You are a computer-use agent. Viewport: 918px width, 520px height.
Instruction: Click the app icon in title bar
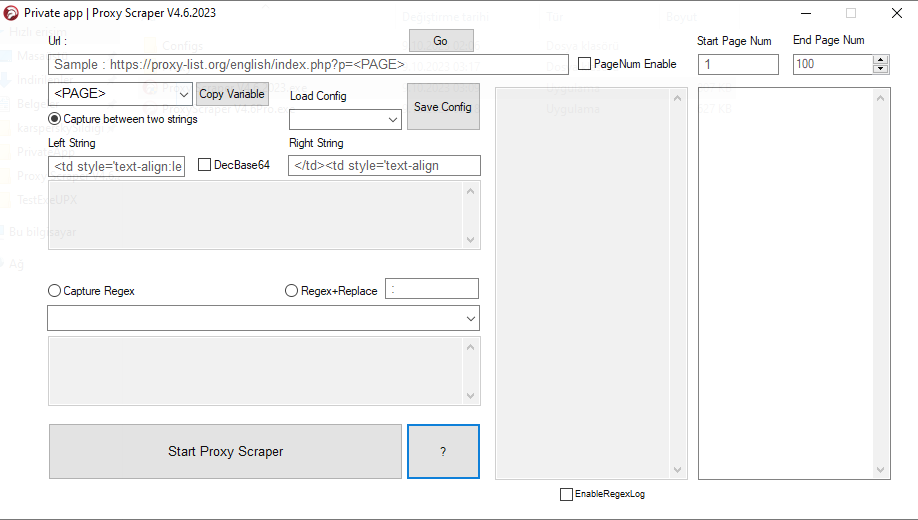(x=12, y=13)
